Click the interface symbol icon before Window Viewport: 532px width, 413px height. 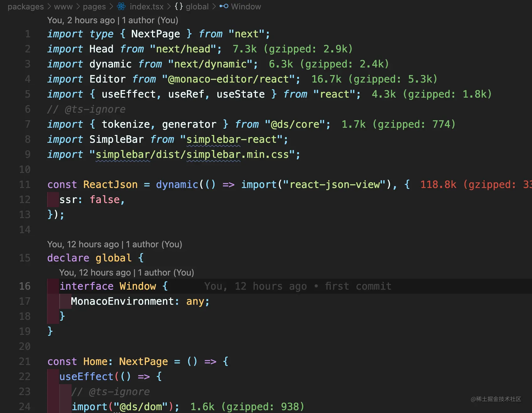tap(224, 7)
